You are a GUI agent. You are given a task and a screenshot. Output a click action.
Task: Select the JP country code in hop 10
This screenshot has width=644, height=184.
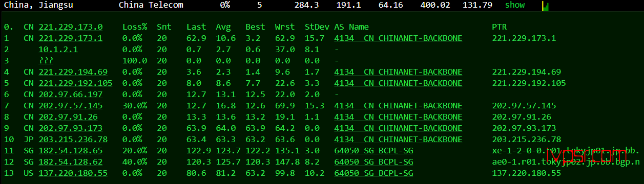click(x=28, y=139)
